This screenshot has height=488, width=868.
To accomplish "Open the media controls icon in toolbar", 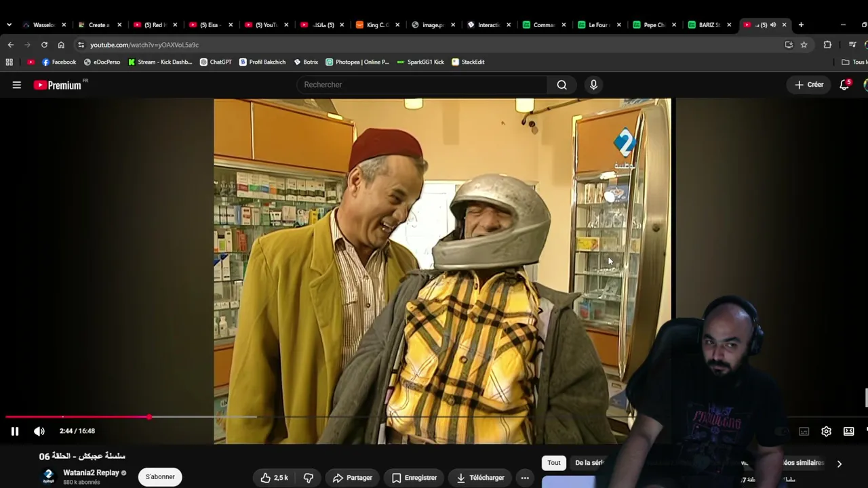I will [x=852, y=45].
